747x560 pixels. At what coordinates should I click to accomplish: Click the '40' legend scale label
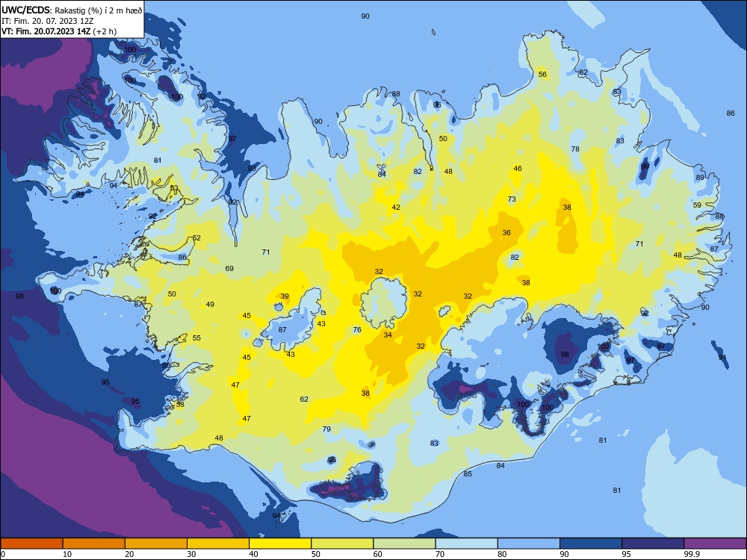254,554
